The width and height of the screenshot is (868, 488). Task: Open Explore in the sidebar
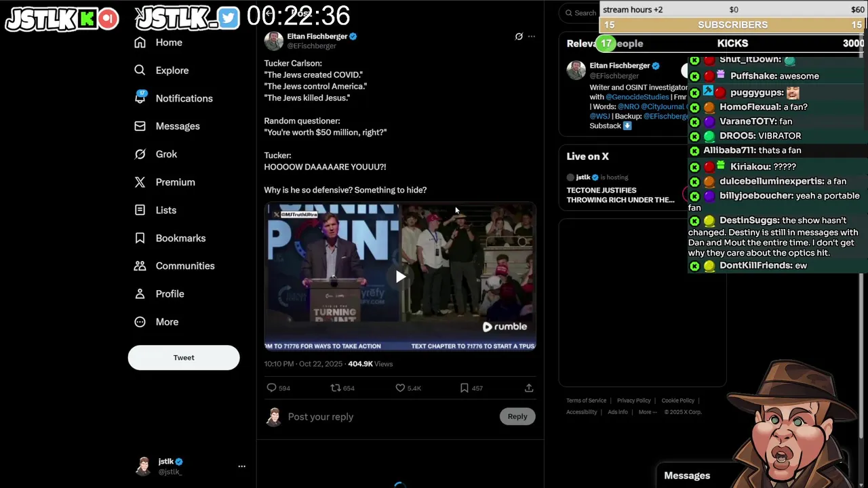click(161, 70)
